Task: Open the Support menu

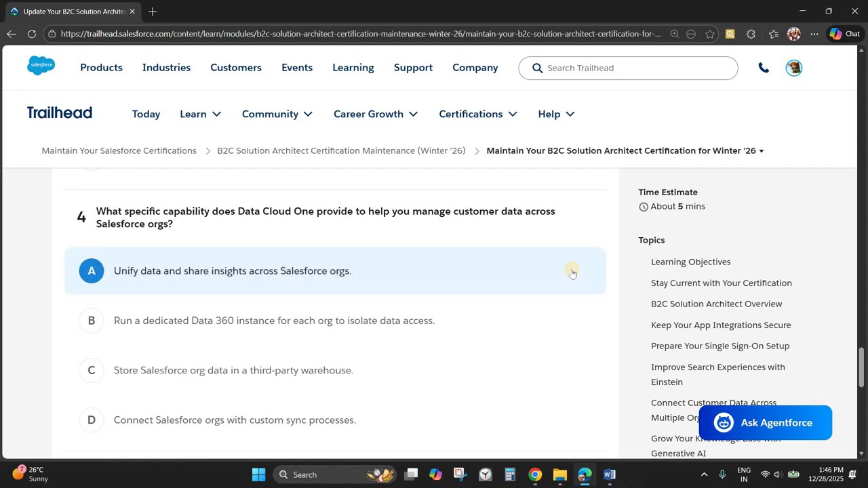Action: (x=413, y=68)
